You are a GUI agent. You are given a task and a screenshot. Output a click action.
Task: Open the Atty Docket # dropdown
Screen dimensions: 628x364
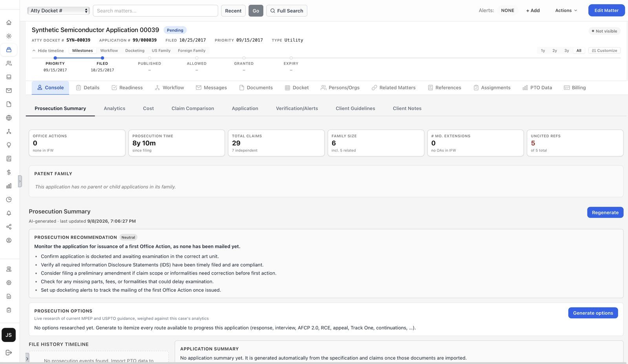58,11
